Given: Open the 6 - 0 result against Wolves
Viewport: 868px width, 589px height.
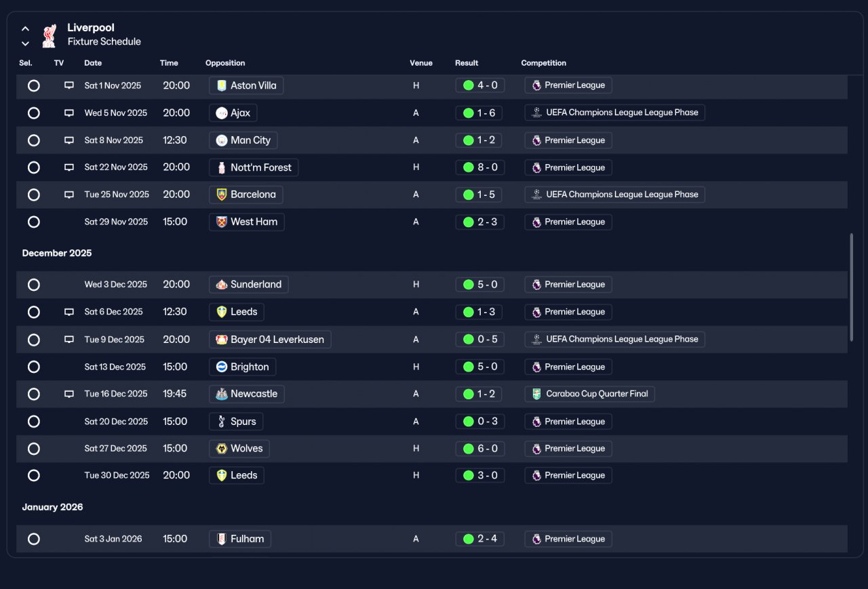Looking at the screenshot, I should pos(479,449).
